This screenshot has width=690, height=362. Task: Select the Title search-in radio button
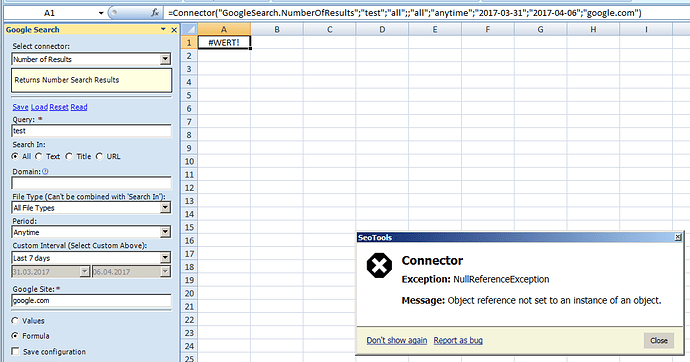tap(69, 157)
